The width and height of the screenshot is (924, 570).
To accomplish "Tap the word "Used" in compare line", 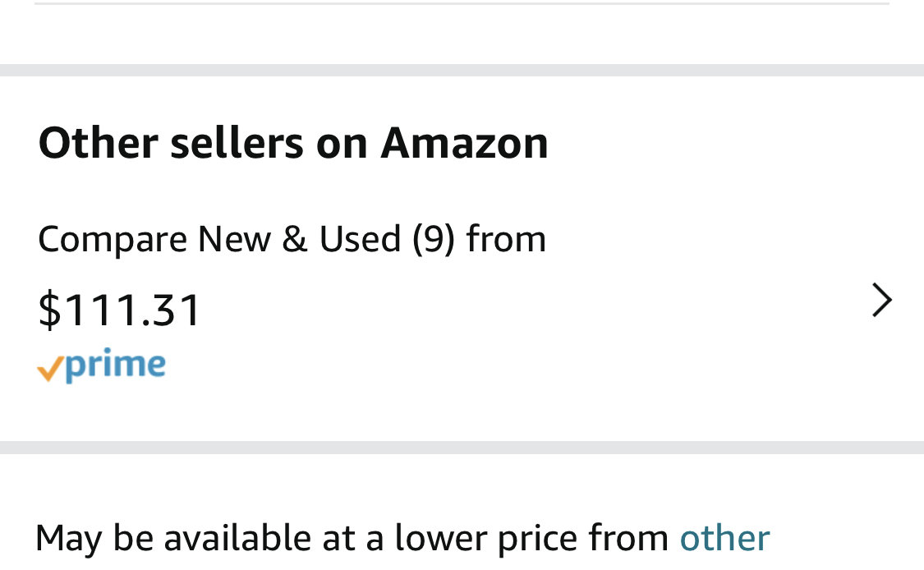I will coord(360,239).
